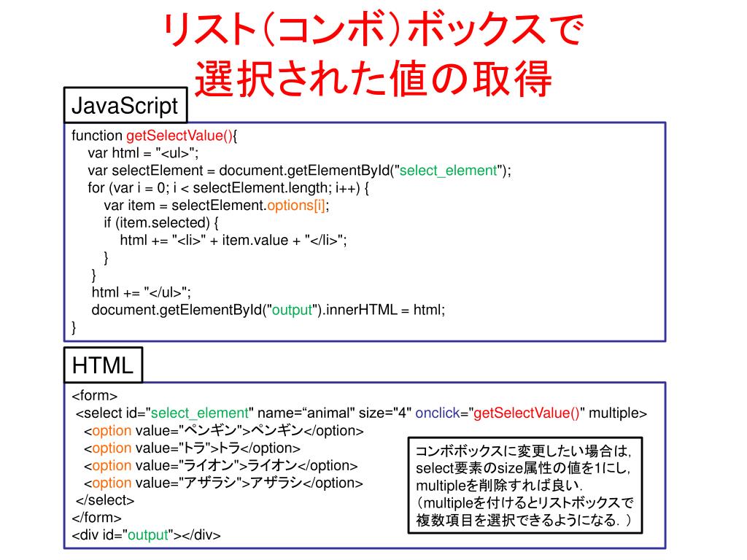
Task: Click the html += "</ul>"; line
Action: [141, 292]
